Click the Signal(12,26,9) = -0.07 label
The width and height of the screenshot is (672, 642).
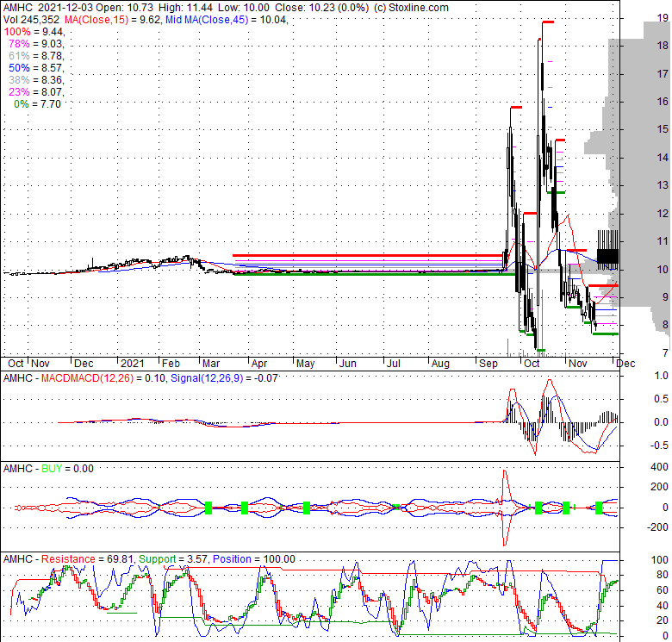coord(224,378)
